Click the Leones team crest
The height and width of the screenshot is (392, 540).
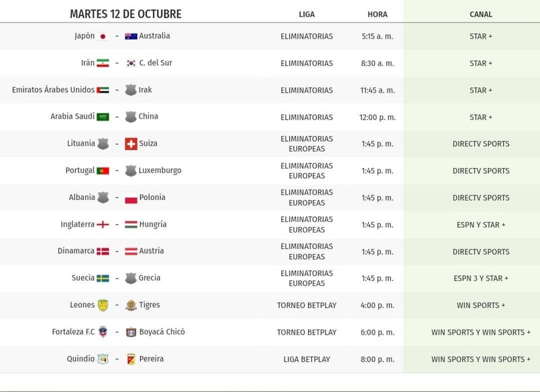[x=103, y=305]
